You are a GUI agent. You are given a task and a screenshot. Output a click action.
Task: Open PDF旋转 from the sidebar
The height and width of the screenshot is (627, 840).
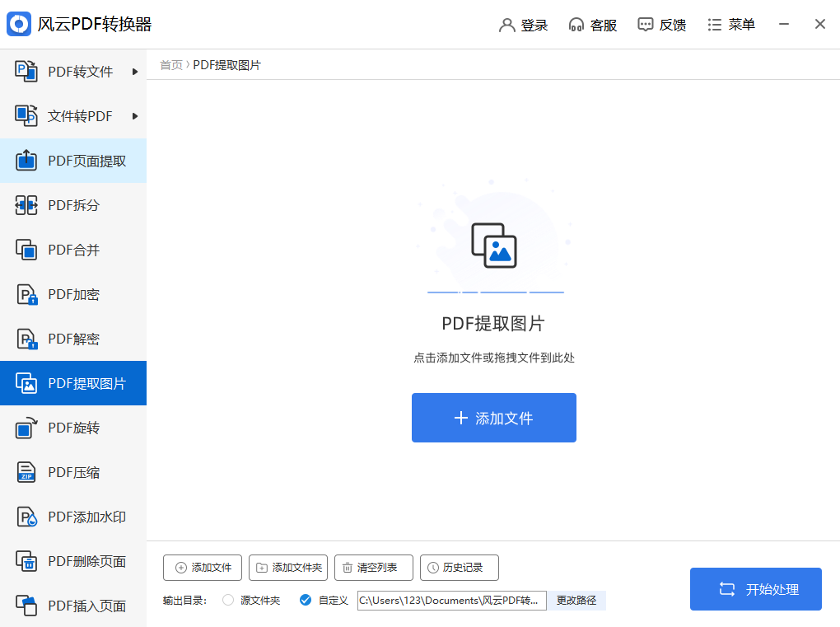point(73,428)
